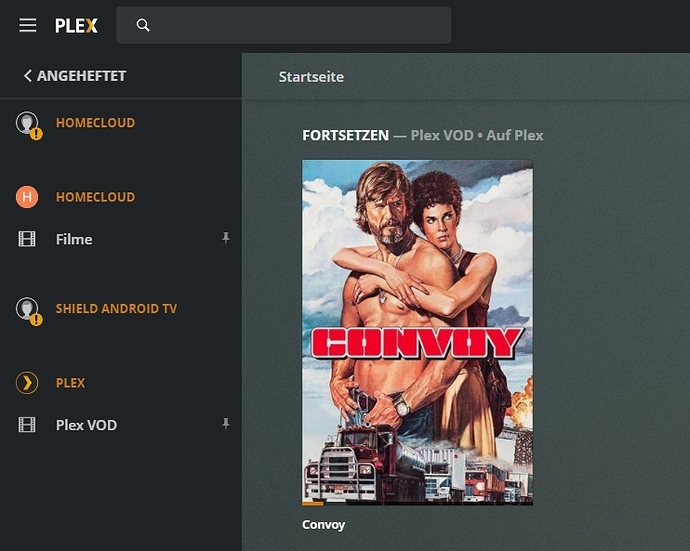Open the Convoy title link
The height and width of the screenshot is (551, 690).
323,525
